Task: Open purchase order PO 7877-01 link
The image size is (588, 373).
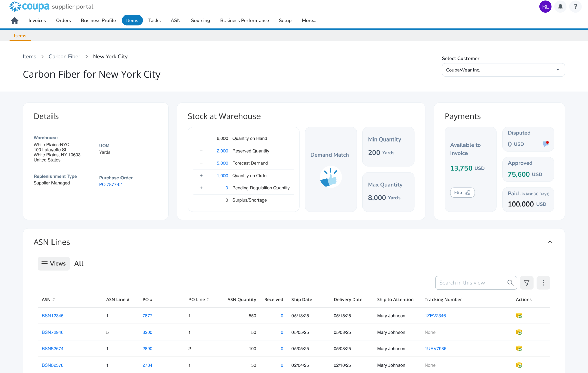Action: tap(111, 185)
